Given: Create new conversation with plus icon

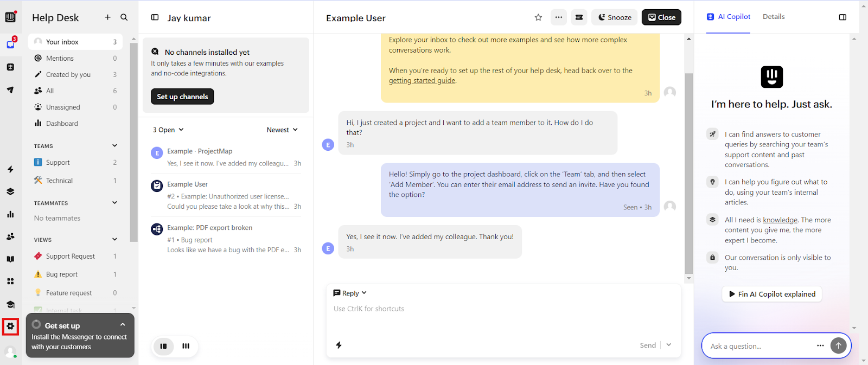Looking at the screenshot, I should 107,17.
